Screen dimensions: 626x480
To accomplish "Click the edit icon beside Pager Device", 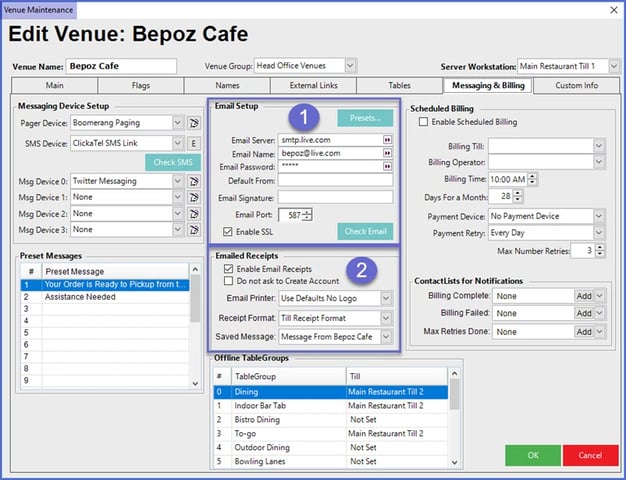I will coord(193,123).
